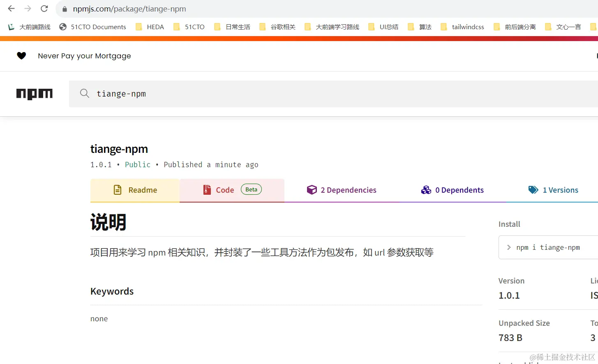Click the readme description paragraph
The height and width of the screenshot is (364, 598).
pyautogui.click(x=262, y=252)
